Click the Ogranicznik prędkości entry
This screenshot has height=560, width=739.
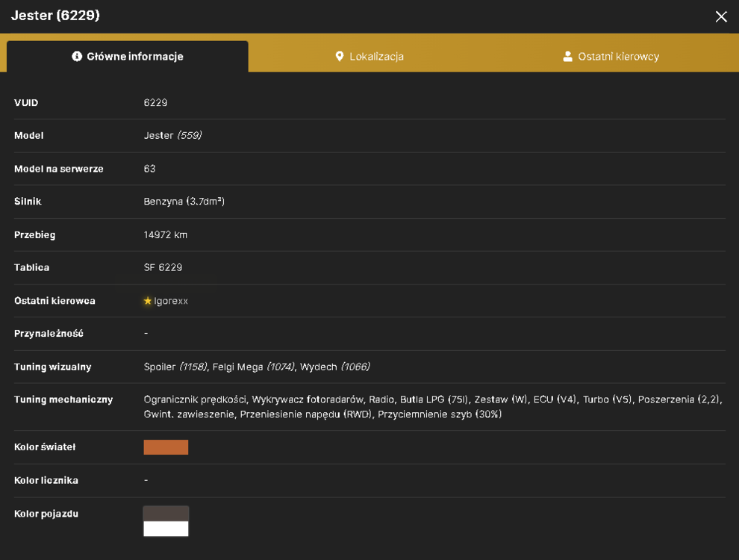click(195, 399)
